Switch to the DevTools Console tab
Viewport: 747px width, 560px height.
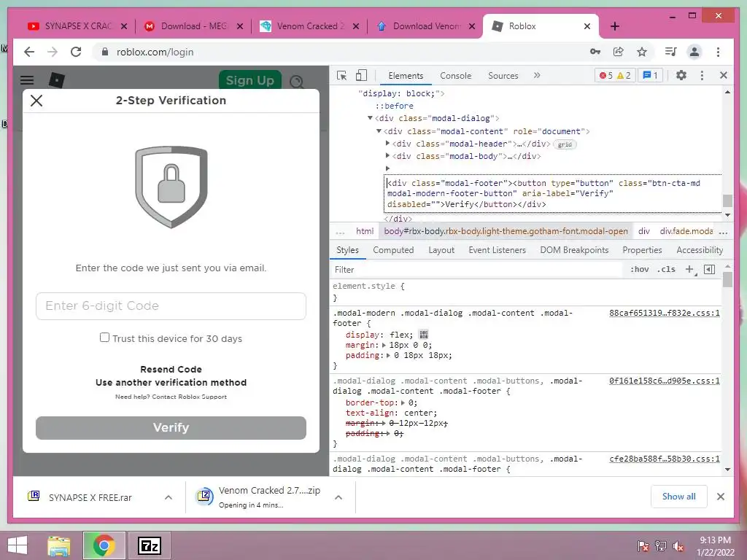click(455, 76)
